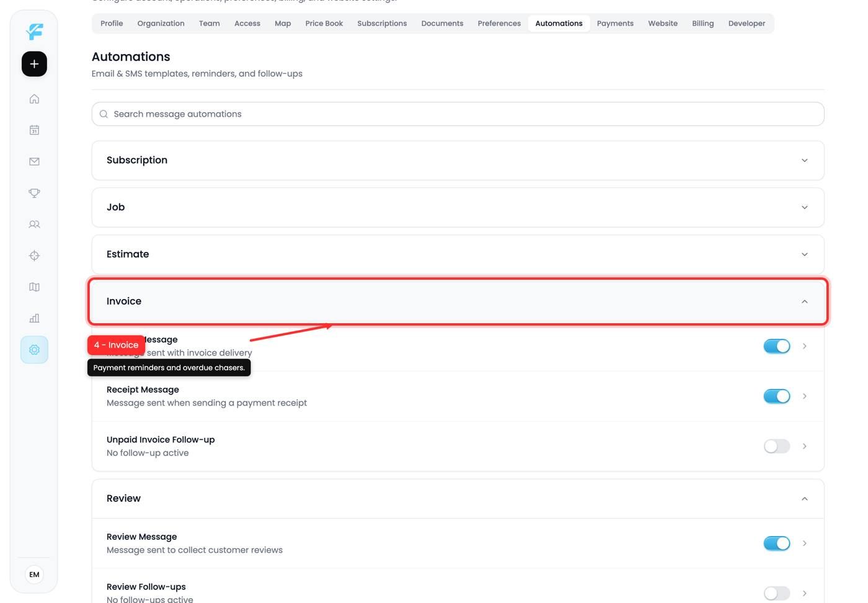Switch to the Documents tab

[x=442, y=24]
